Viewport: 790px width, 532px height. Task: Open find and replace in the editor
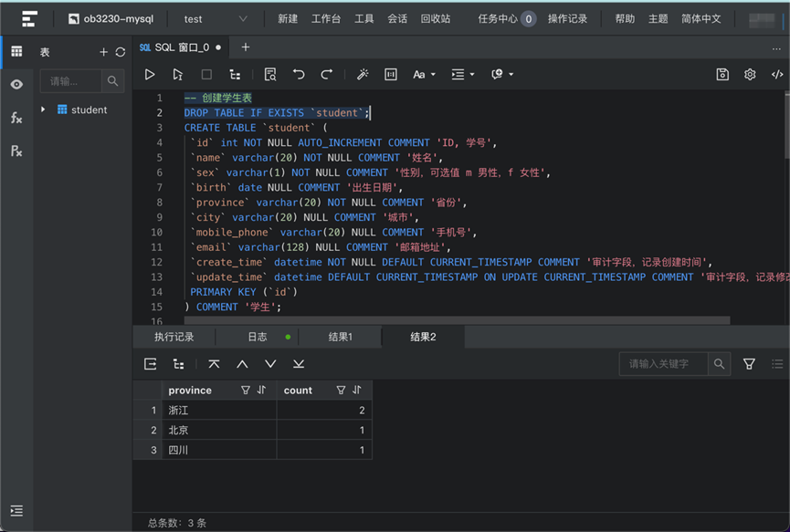tap(269, 74)
